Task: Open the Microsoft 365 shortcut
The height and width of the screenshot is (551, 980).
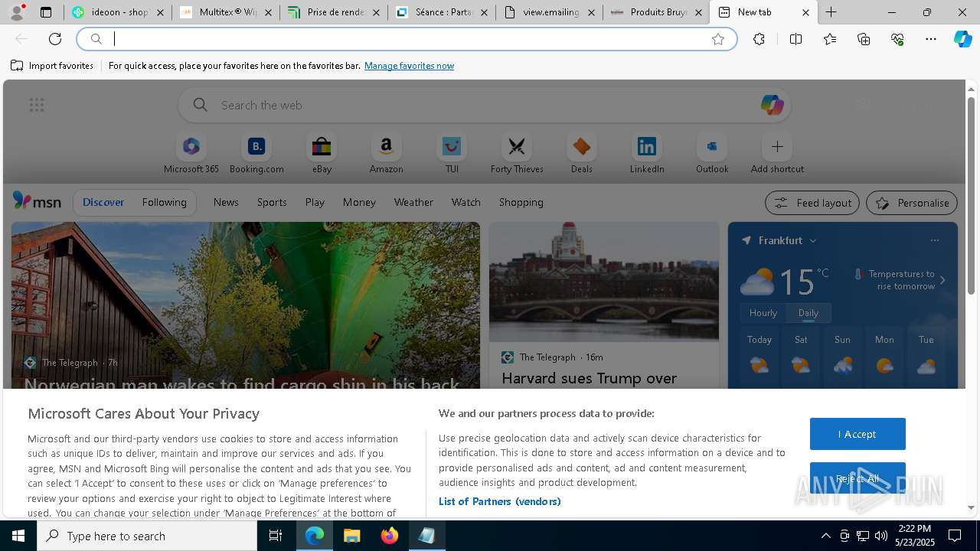Action: (x=191, y=154)
